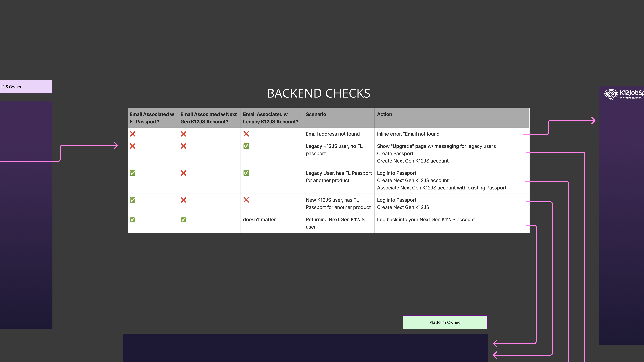Click the Next Gen green check in the Returning Next Gen user row
644x362 pixels.
pos(183,219)
